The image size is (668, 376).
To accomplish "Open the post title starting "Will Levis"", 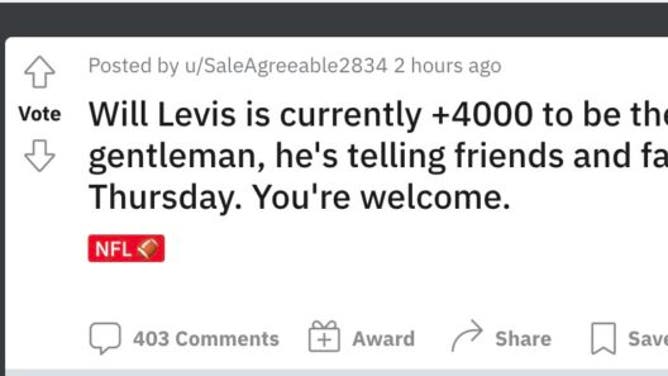I will 378,156.
